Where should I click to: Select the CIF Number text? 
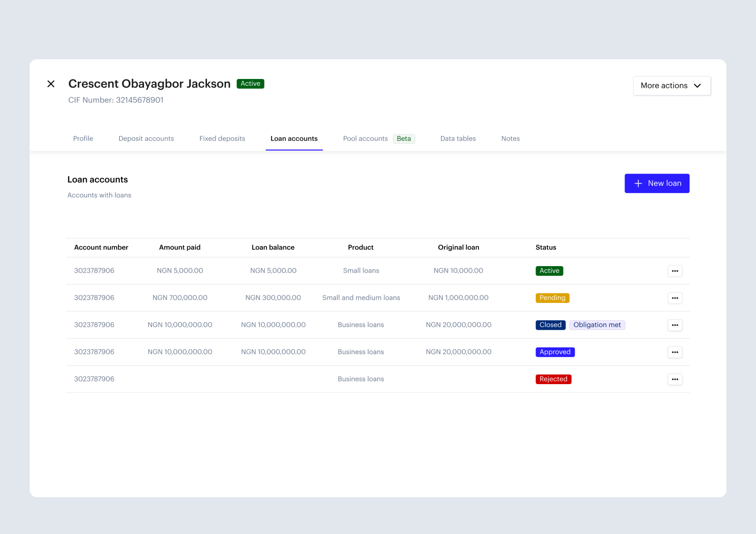coord(116,100)
